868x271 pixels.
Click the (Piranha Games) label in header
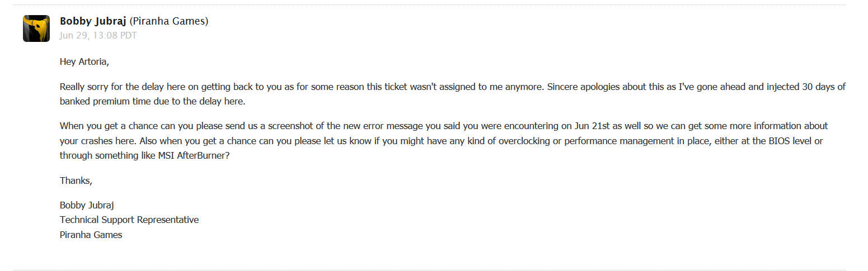169,21
